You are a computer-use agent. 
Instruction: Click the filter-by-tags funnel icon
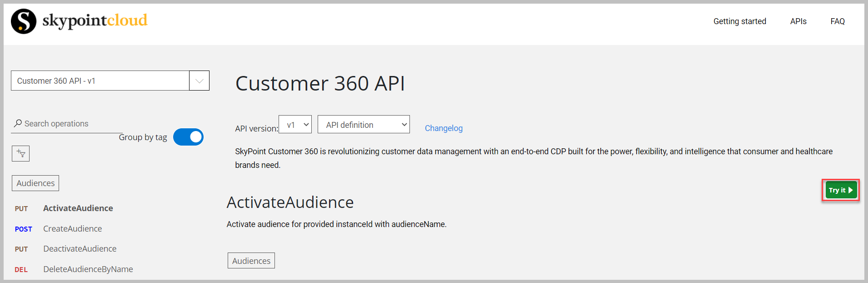click(x=20, y=154)
